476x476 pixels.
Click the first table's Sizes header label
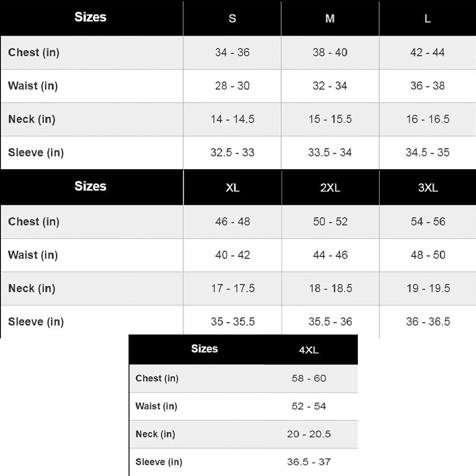(90, 17)
